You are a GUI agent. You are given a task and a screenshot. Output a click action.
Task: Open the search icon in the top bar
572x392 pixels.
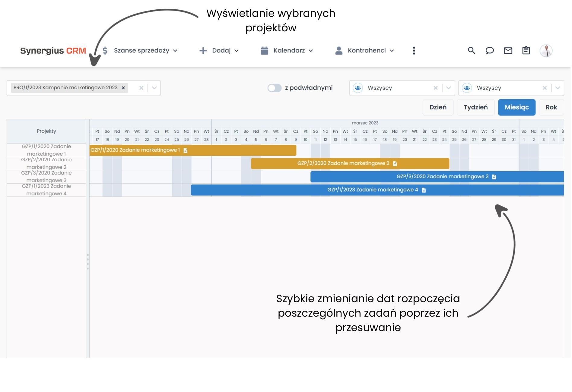[x=471, y=50]
